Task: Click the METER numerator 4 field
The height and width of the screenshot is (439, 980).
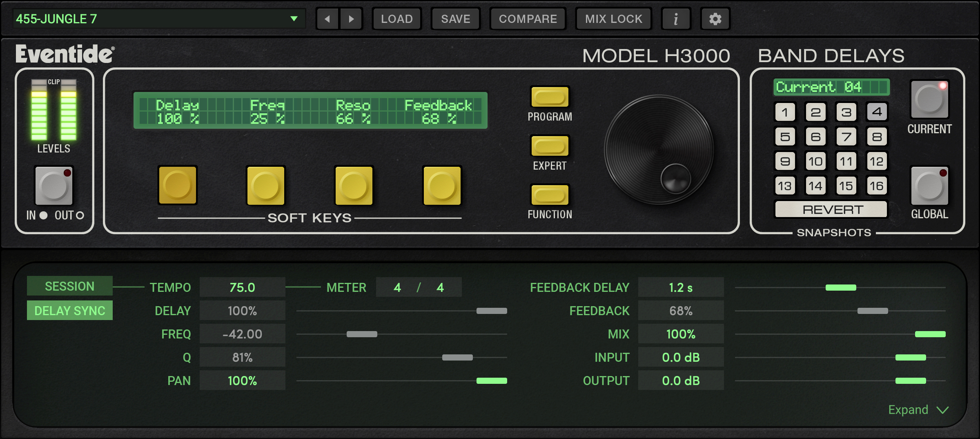Action: 397,287
